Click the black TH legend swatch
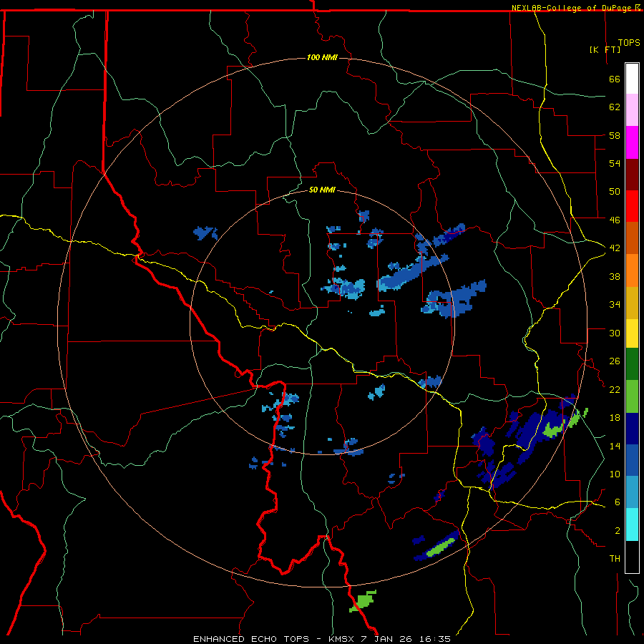This screenshot has width=644, height=644. tap(632, 557)
